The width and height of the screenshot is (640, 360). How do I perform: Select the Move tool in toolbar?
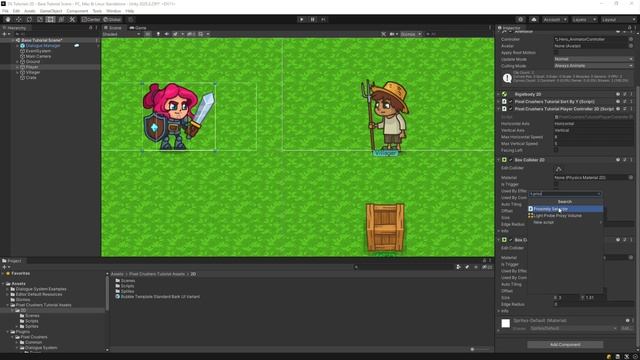pos(18,20)
